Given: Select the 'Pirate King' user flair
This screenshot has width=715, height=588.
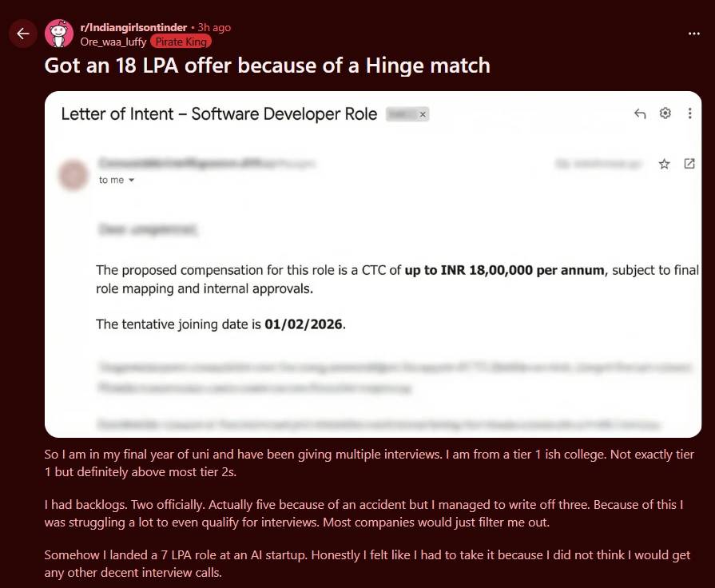Looking at the screenshot, I should point(181,41).
